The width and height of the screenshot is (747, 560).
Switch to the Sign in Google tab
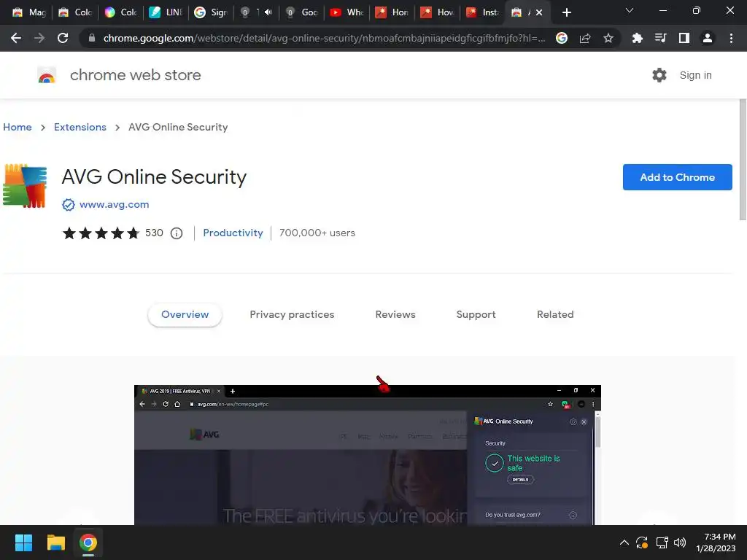(x=211, y=12)
